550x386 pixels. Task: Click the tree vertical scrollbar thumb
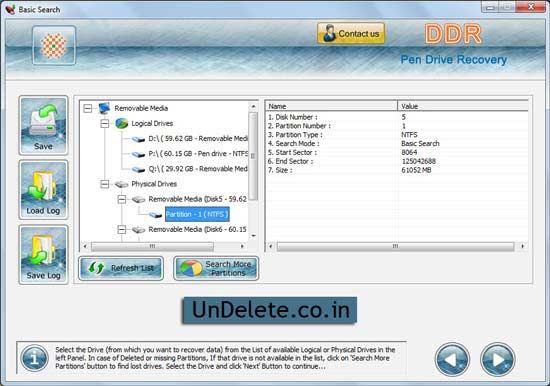click(253, 156)
